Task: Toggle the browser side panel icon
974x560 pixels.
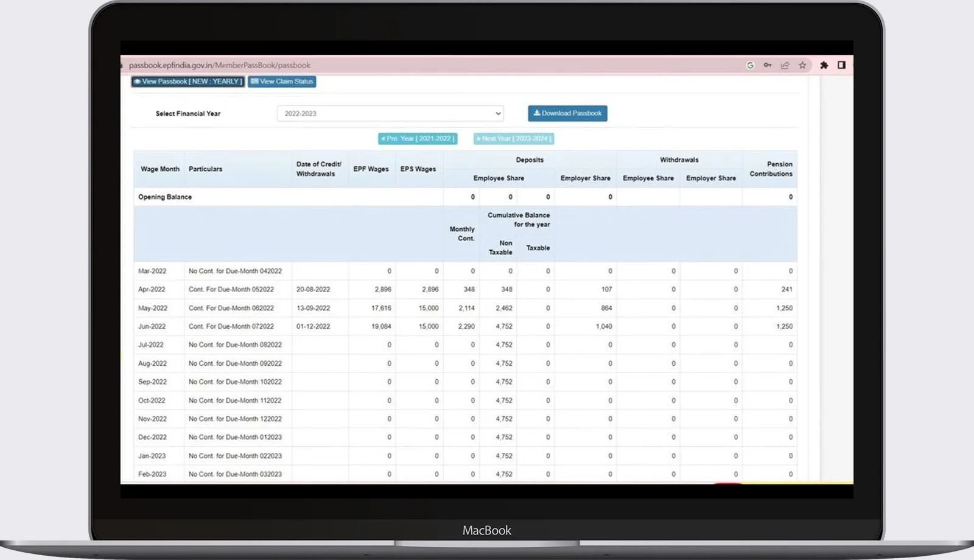Action: click(x=841, y=65)
